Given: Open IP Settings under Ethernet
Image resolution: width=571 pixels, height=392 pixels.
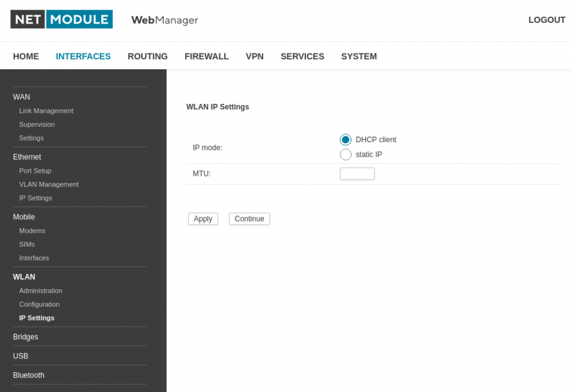Looking at the screenshot, I should pos(35,198).
